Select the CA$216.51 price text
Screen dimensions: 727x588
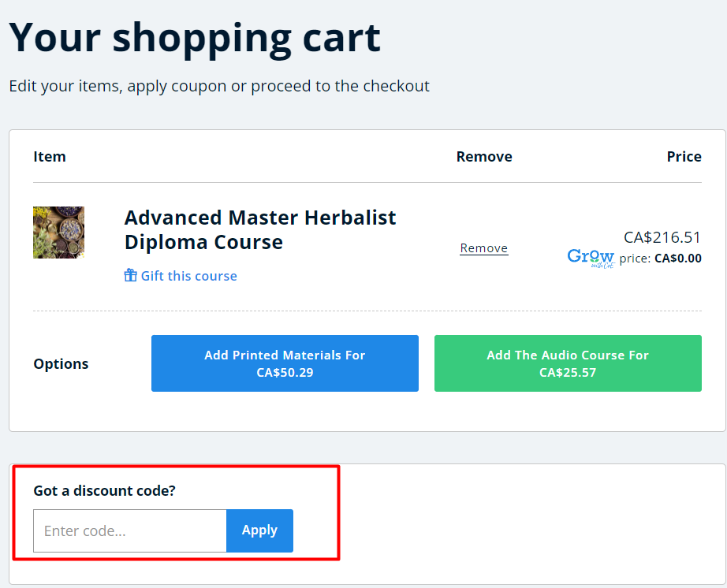click(662, 237)
